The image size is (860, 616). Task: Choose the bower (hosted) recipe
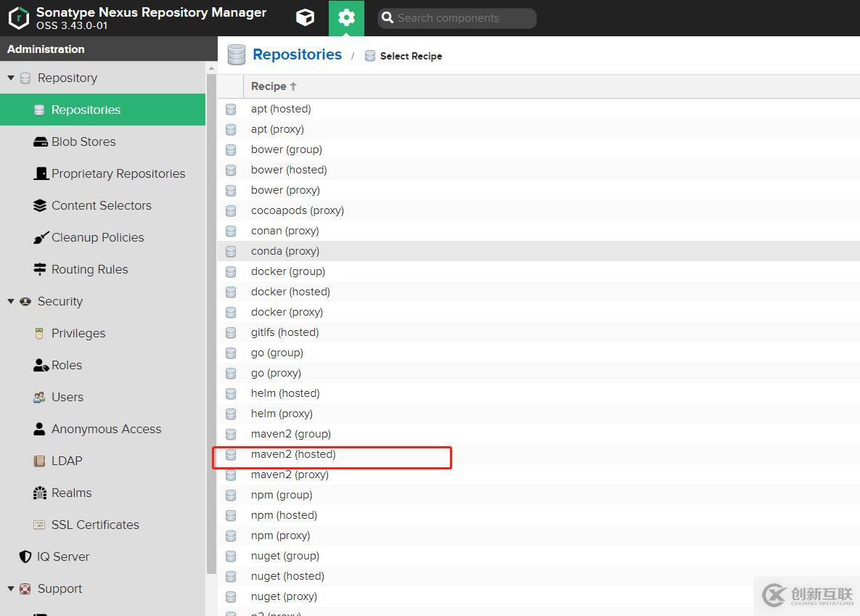[538, 170]
